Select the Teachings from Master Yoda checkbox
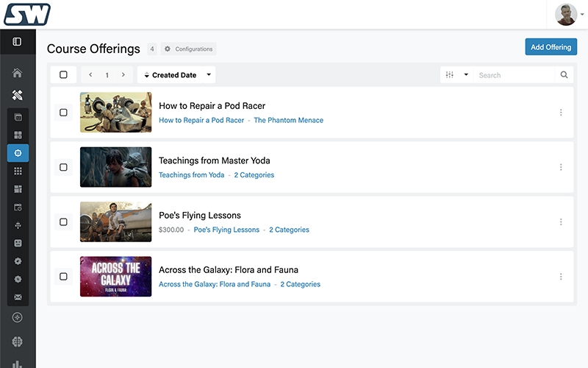This screenshot has width=588, height=368. coord(63,167)
